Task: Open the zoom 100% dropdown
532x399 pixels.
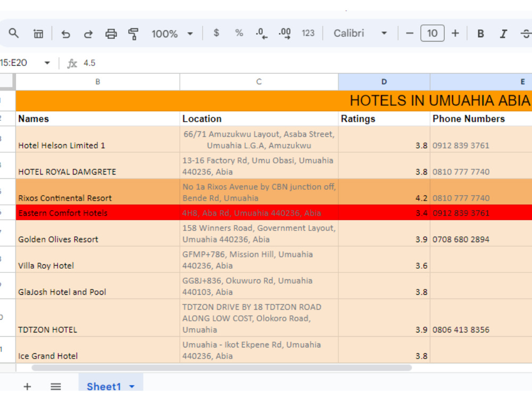Action: [172, 34]
